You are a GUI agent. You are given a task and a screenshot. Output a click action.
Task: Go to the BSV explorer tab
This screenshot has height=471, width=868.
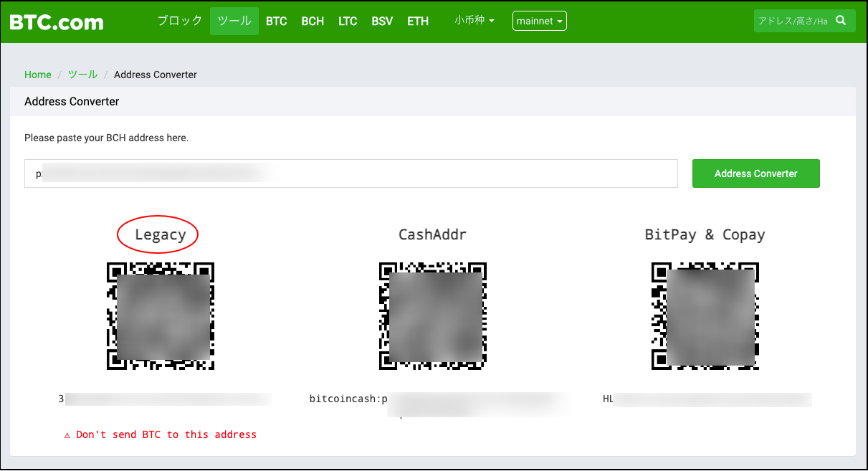point(382,21)
